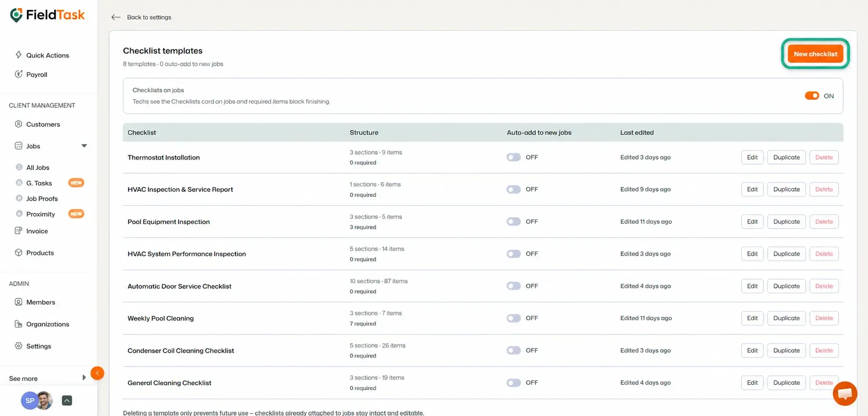This screenshot has width=868, height=416.
Task: Open the Customers menu item
Action: [43, 124]
